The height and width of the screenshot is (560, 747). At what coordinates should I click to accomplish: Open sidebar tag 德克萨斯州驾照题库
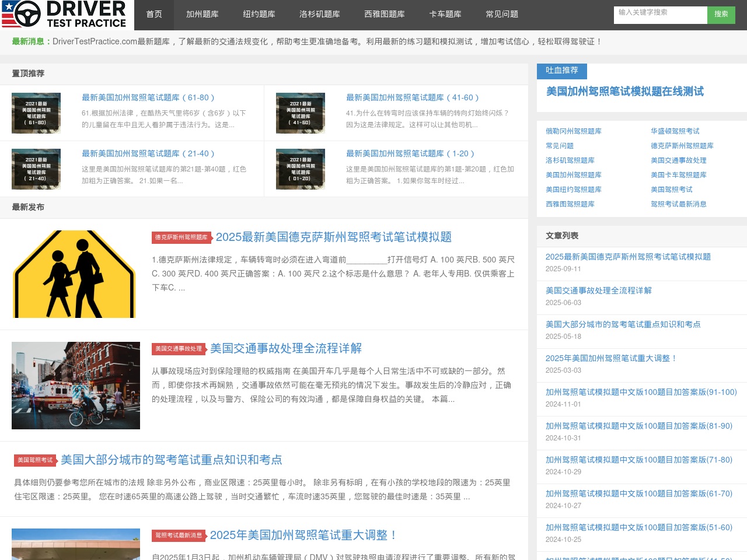point(682,146)
